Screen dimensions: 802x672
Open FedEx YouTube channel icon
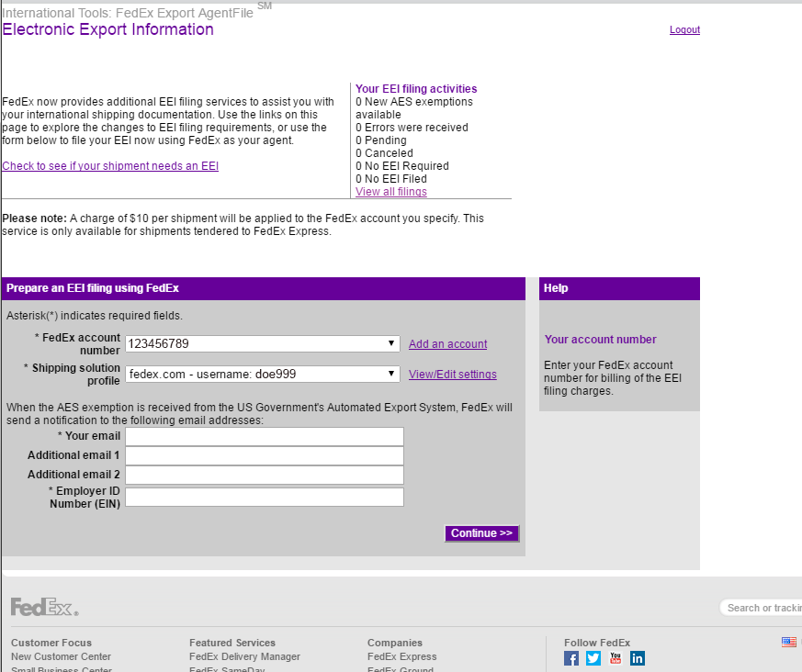coord(616,658)
